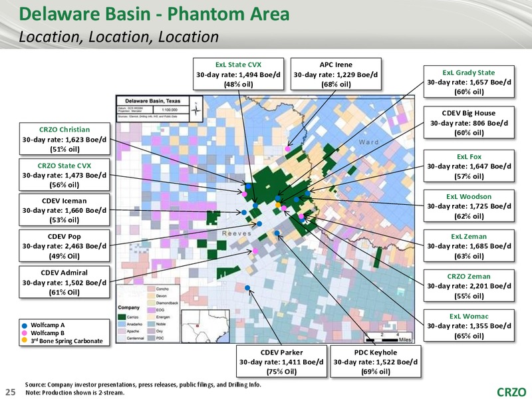Viewport: 532px width, 399px height.
Task: Click the Anadarko blue legend swatch
Action: tap(122, 325)
